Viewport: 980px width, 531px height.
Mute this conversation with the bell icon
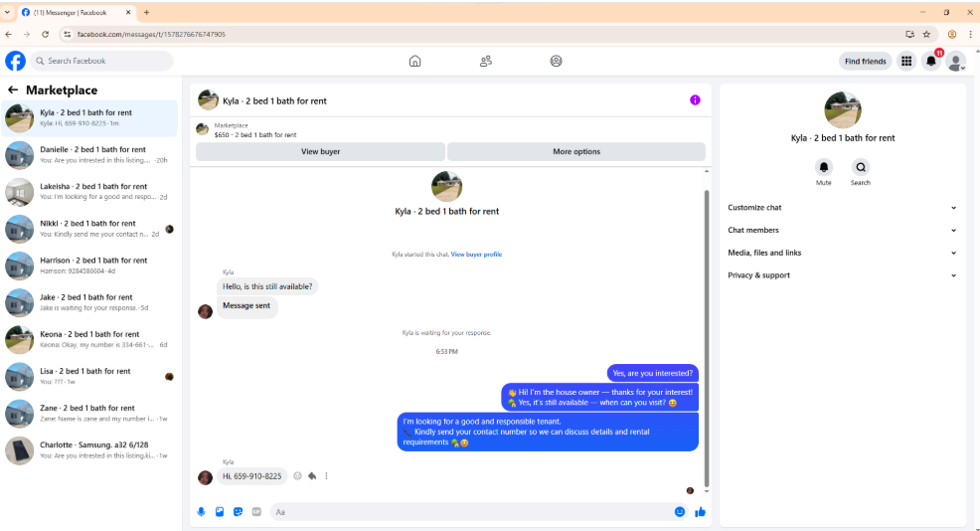coord(824,167)
